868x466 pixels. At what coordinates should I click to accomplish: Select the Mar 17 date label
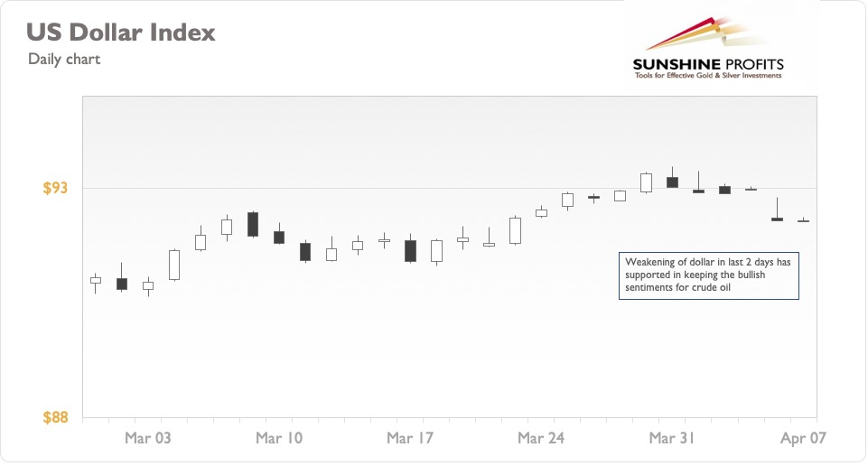410,438
